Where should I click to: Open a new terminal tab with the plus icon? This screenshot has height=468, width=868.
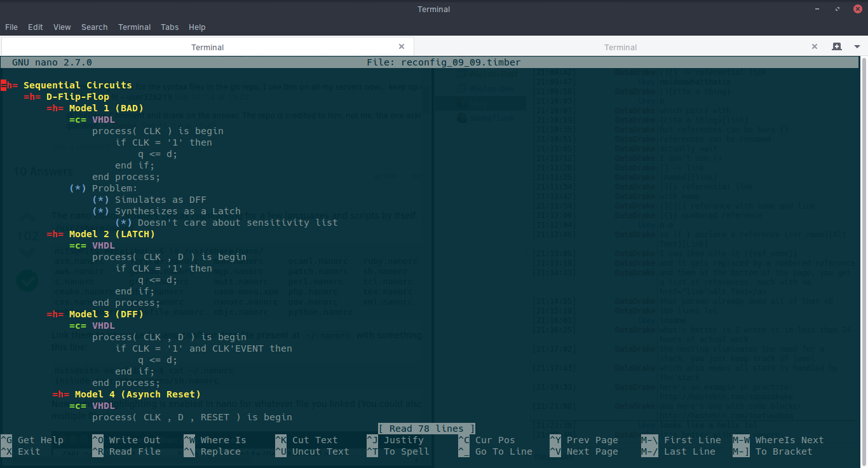coord(837,46)
